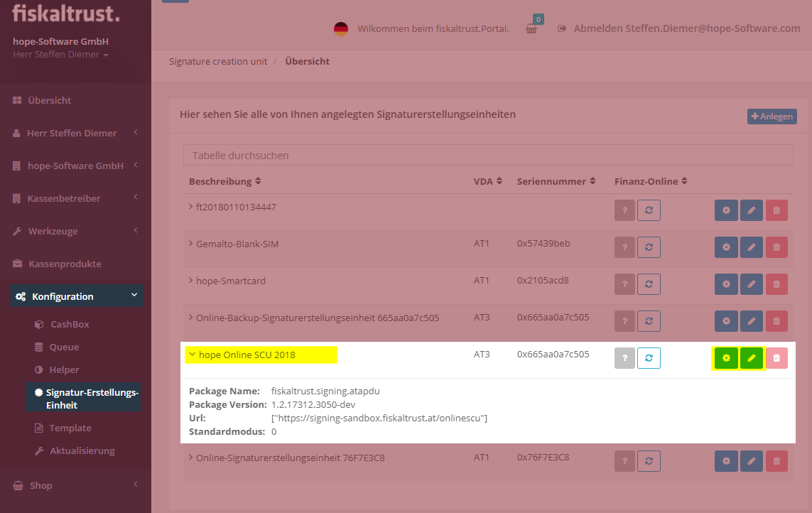The image size is (812, 513).
Task: Delete hope Online SCU 2018 with trash icon
Action: [776, 358]
